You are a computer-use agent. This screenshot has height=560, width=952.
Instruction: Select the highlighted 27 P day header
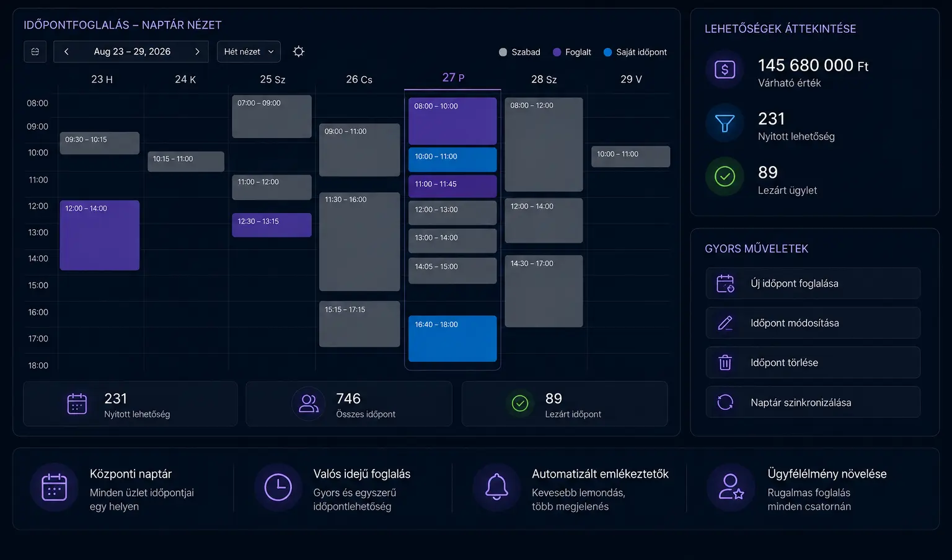453,77
